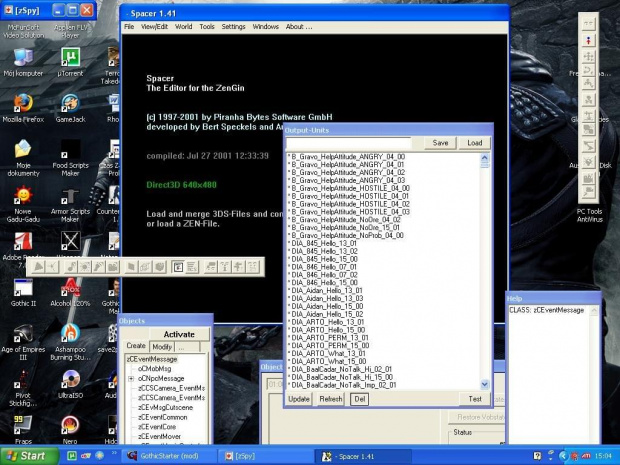Click the Windows Start button
This screenshot has width=620, height=465.
pyautogui.click(x=29, y=456)
